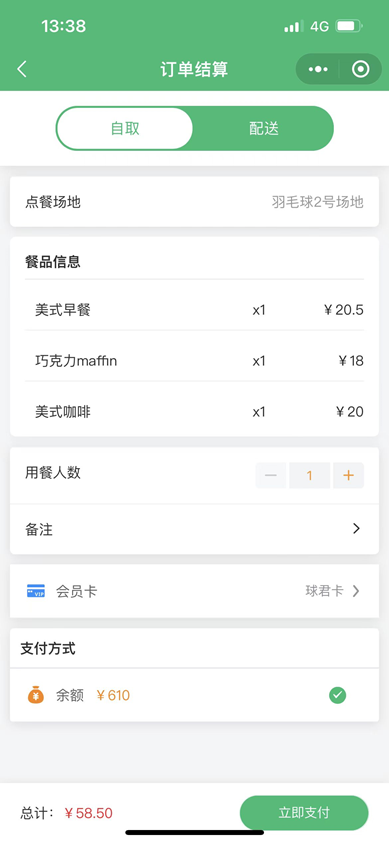Open the 点餐场地 venue row
Screen dimensions: 389x843
click(x=194, y=202)
